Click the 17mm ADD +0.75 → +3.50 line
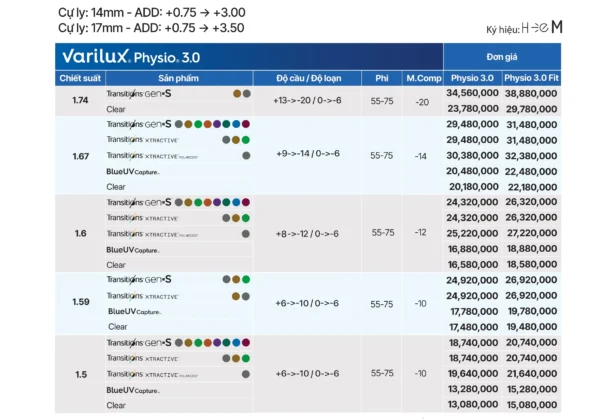The height and width of the screenshot is (419, 600). pyautogui.click(x=151, y=28)
